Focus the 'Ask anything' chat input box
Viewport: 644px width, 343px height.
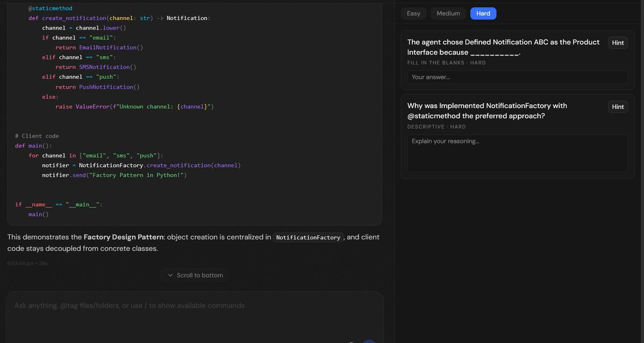point(195,316)
